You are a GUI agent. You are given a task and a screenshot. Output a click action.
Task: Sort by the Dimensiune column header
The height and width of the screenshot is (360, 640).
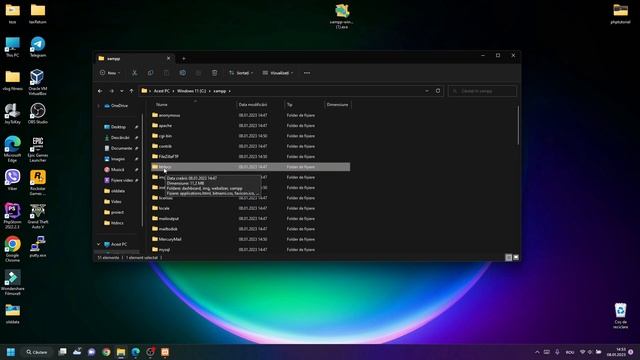[338, 104]
